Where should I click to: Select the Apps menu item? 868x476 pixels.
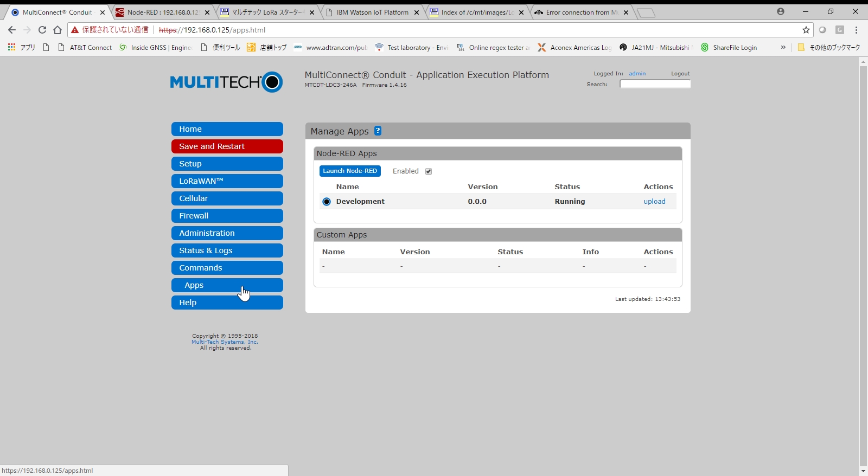pos(227,285)
